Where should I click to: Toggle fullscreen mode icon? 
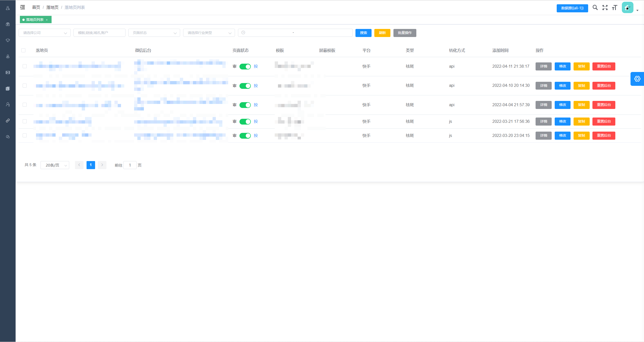coord(605,8)
